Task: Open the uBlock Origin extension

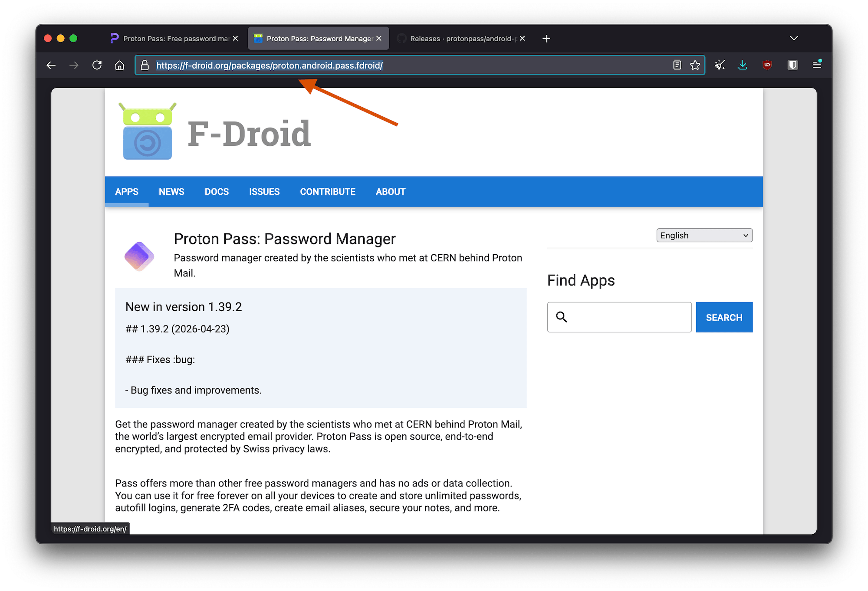Action: [767, 65]
